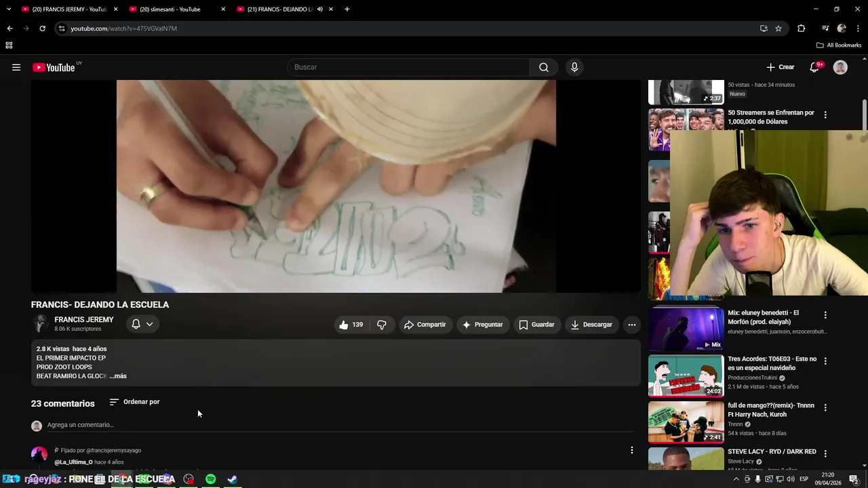Reload the page
868x488 pixels.
coord(42,28)
